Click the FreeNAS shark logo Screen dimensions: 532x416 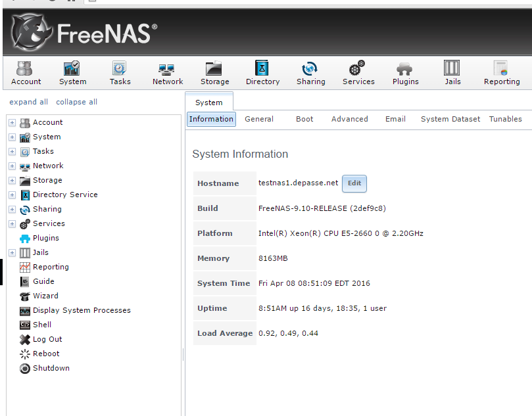pyautogui.click(x=31, y=33)
